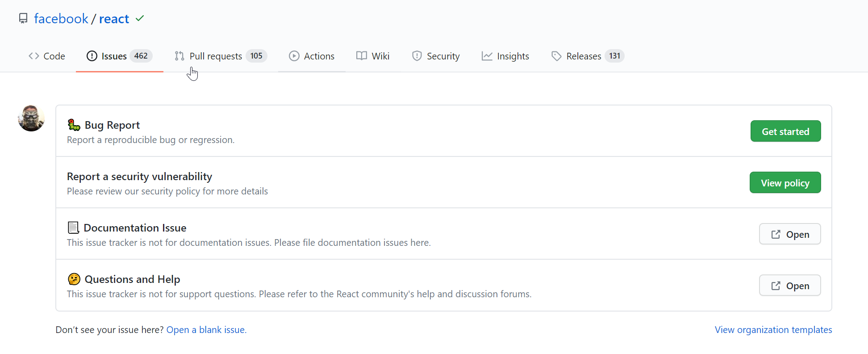Click View organization templates link
Screen dimensions: 868x354
click(x=773, y=330)
